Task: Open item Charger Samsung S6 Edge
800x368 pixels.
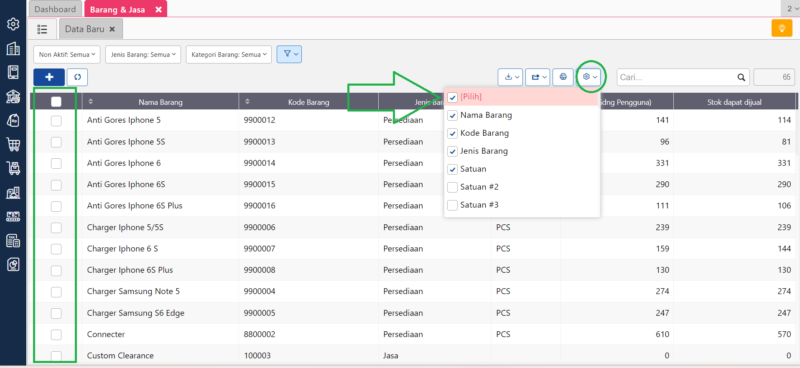Action: [x=136, y=313]
